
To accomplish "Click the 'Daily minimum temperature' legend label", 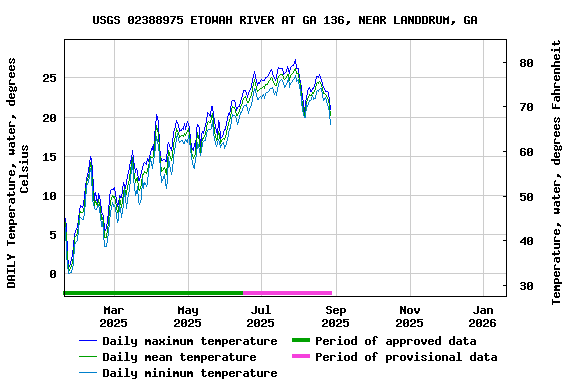I will 190,373.
